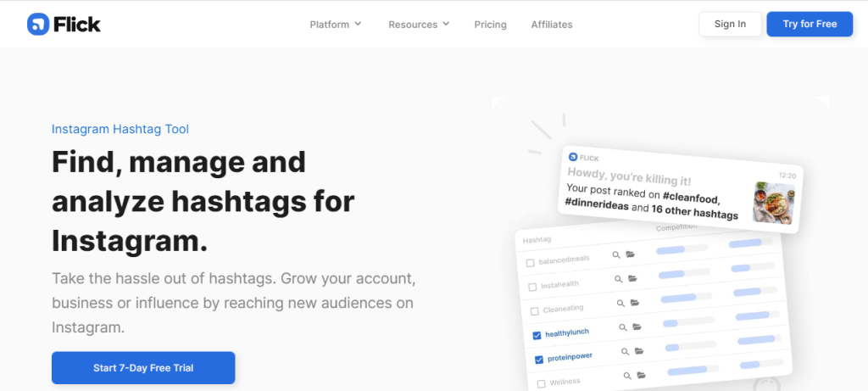Click the Flick icon in notification card
The image size is (868, 391).
pyautogui.click(x=573, y=157)
